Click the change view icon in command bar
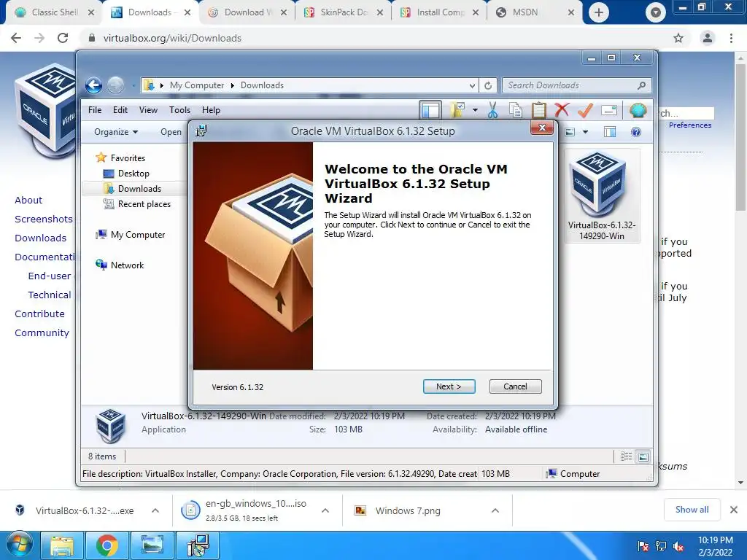Viewport: 747px width, 560px height. pos(570,132)
